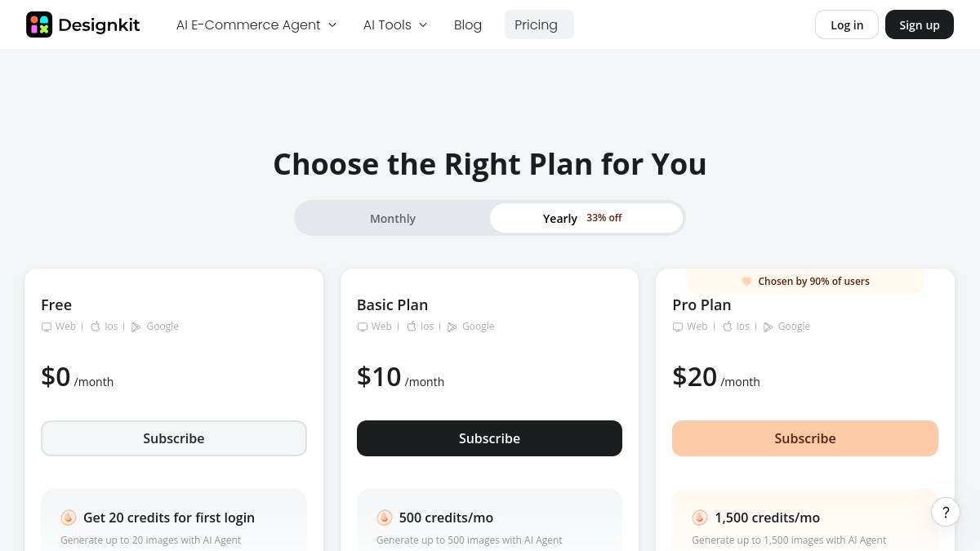Click the Log in button
Image resolution: width=980 pixels, height=551 pixels.
847,24
